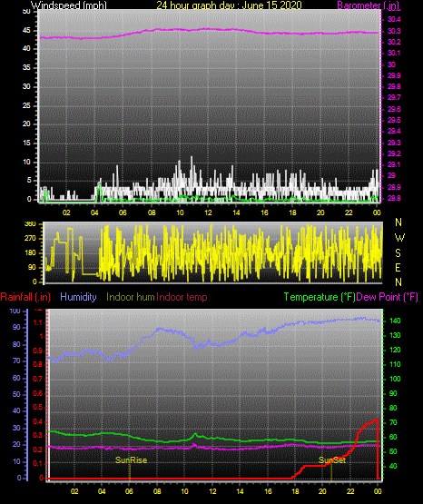Click the 50 humidity scale value
The width and height of the screenshot is (423, 504).
pyautogui.click(x=16, y=394)
